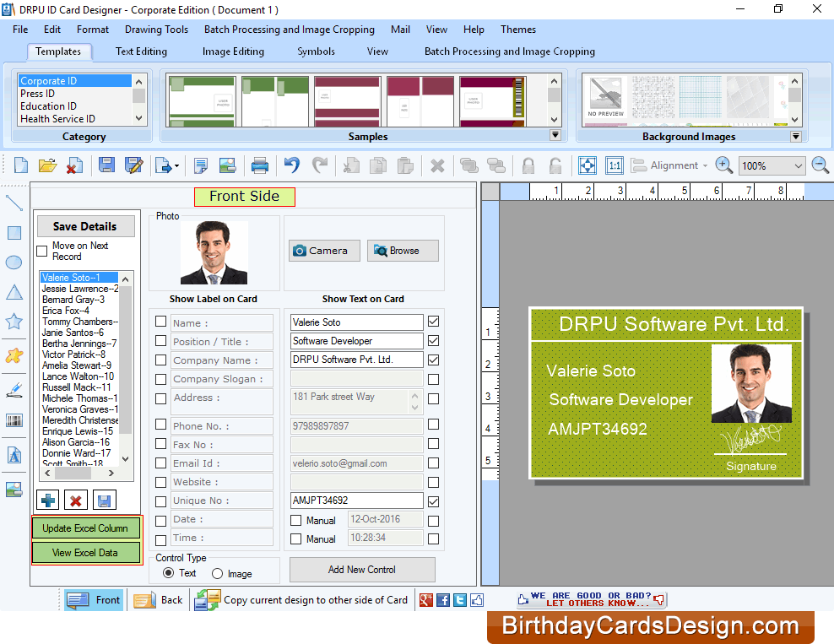Switch to Back side of card
This screenshot has width=834, height=644.
pyautogui.click(x=159, y=600)
